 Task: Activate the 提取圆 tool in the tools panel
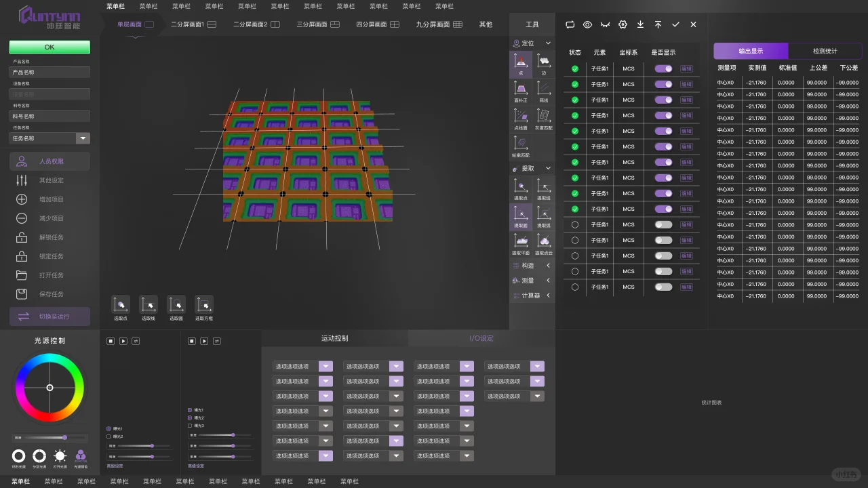click(521, 215)
